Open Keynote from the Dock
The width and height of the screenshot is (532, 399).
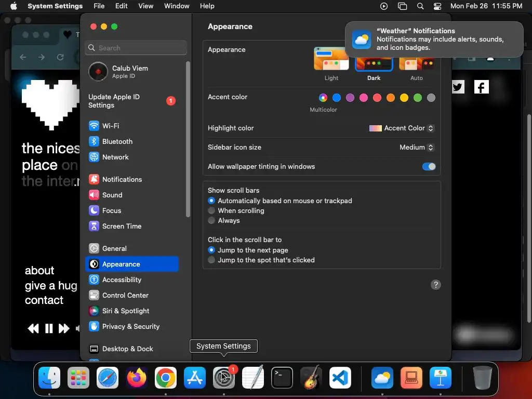coord(441,378)
